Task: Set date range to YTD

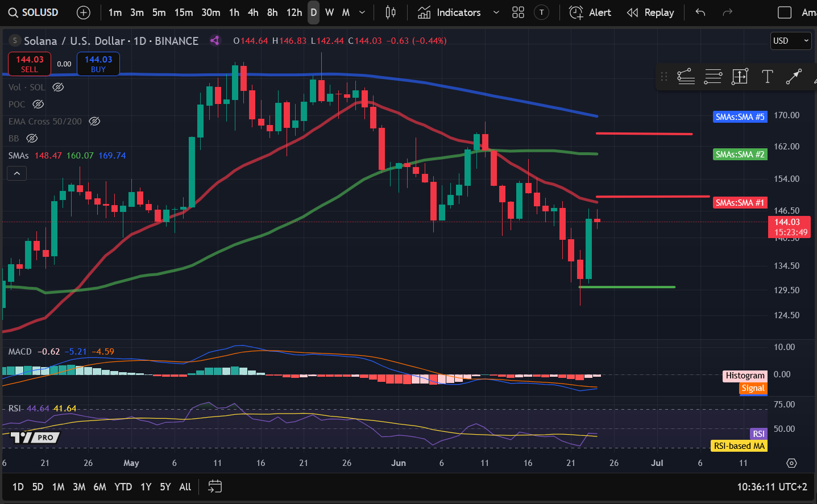Action: pyautogui.click(x=123, y=487)
